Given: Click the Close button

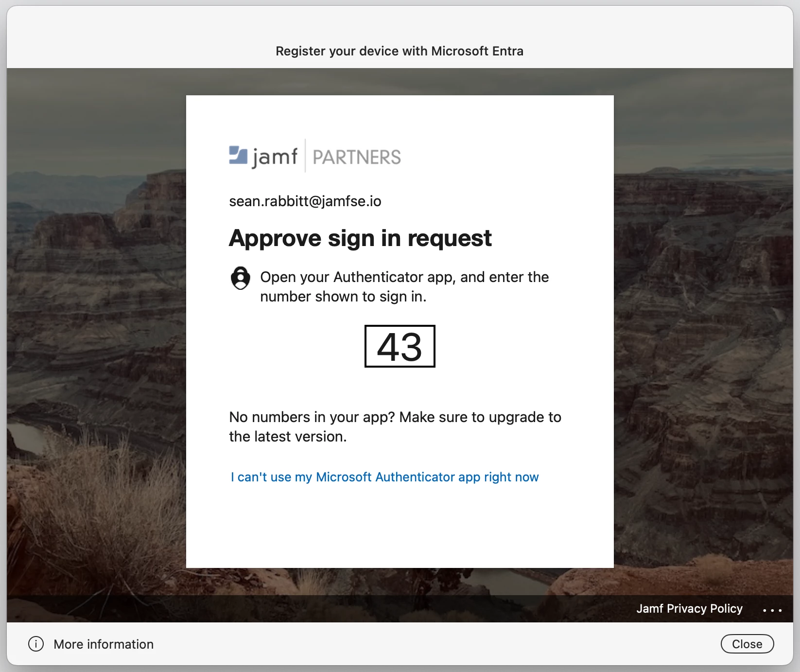Looking at the screenshot, I should 747,644.
